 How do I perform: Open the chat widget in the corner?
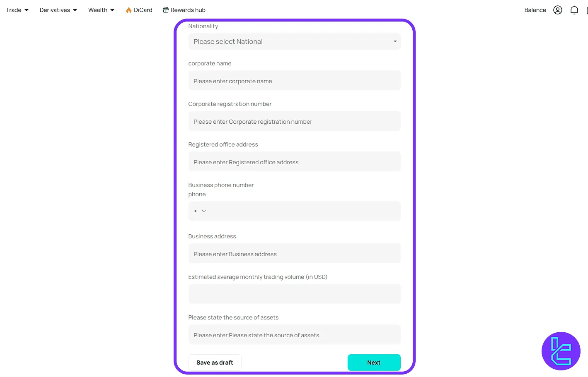(x=561, y=351)
